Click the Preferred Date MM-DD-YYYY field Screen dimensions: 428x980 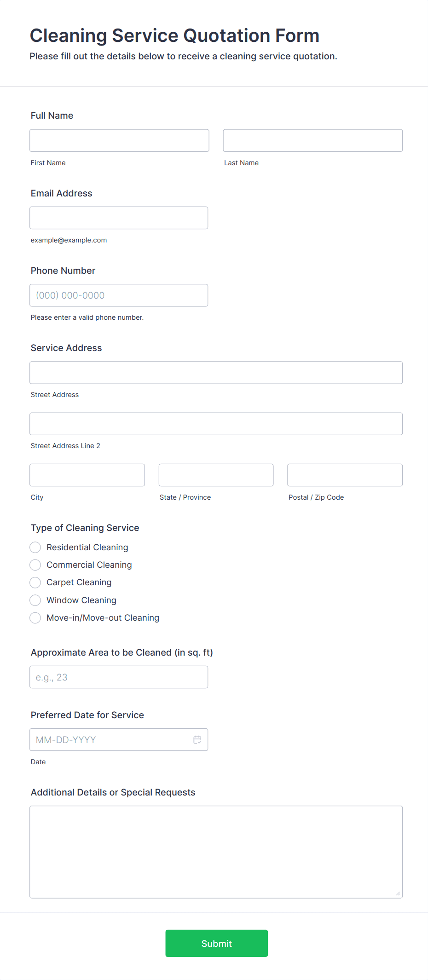pos(110,739)
